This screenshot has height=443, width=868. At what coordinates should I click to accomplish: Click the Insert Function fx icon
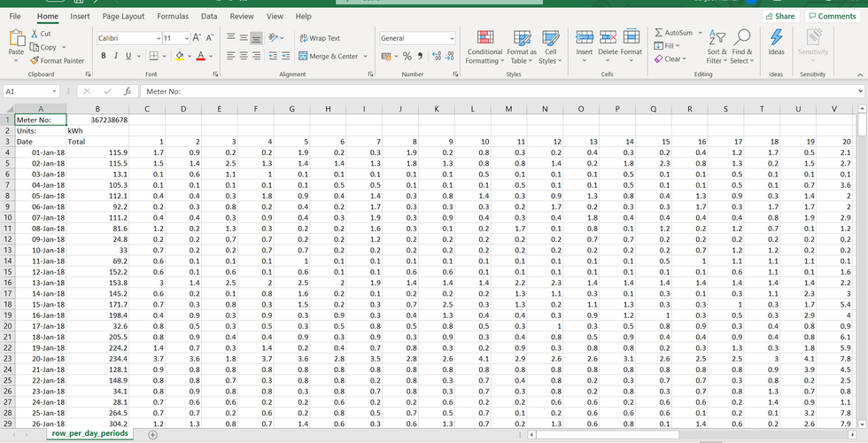(128, 91)
